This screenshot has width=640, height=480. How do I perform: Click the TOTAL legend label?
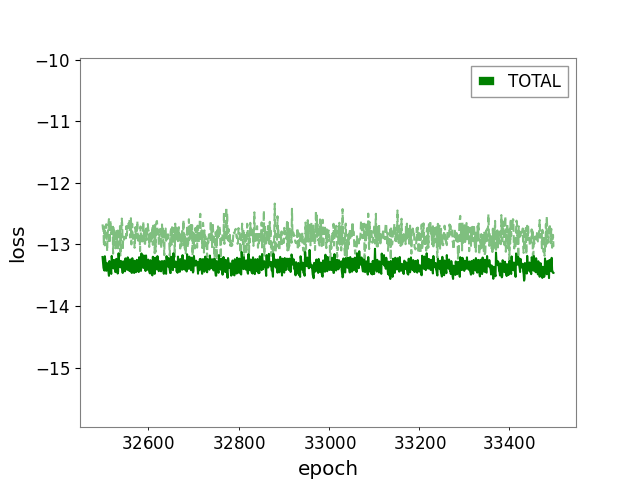click(x=534, y=81)
